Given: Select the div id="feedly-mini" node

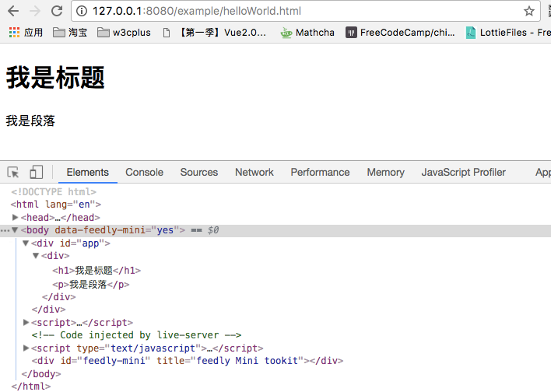Looking at the screenshot, I should pyautogui.click(x=188, y=361).
